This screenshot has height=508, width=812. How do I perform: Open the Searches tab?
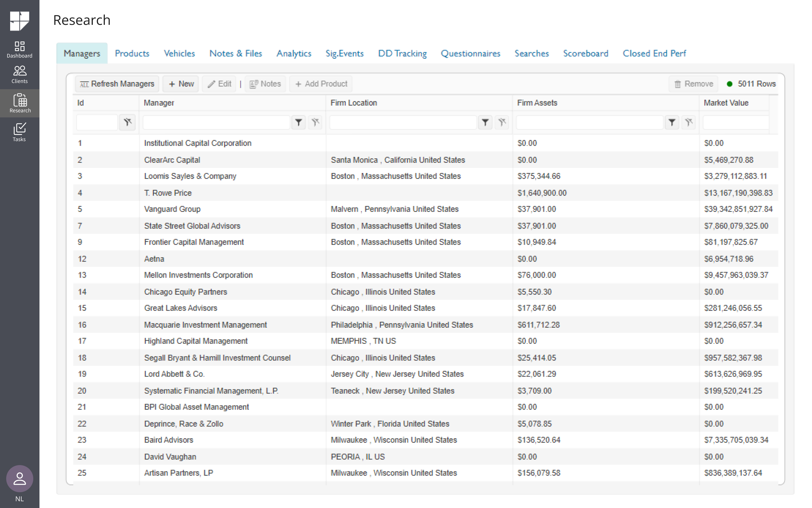click(532, 53)
